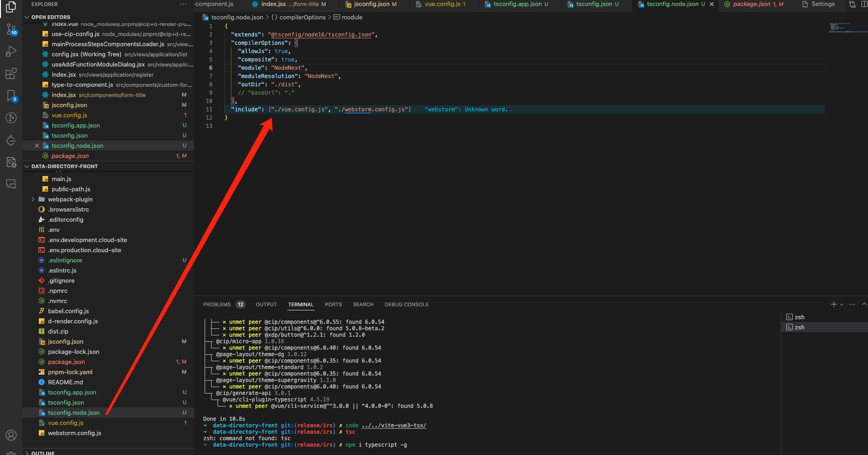Switch to the tsconfig.app.json editor tab
Viewport: 868px width, 455px height.
(519, 4)
